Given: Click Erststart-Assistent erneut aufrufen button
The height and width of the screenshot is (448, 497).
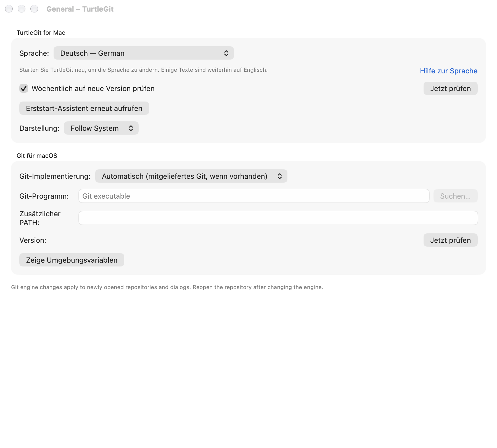Looking at the screenshot, I should (84, 108).
